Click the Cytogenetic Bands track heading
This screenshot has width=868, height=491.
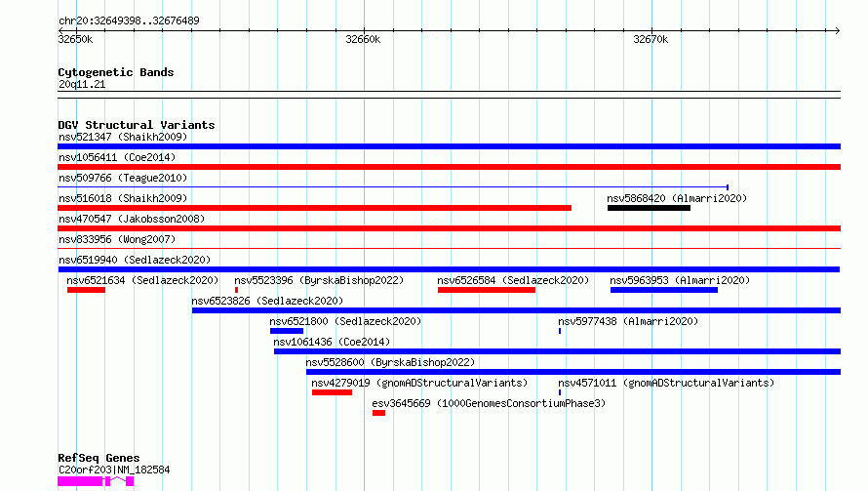coord(116,72)
